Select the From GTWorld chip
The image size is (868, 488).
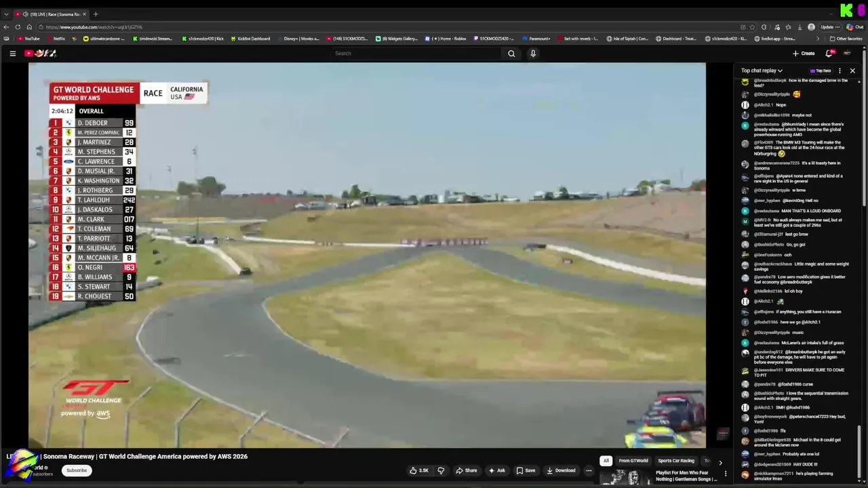pyautogui.click(x=633, y=461)
